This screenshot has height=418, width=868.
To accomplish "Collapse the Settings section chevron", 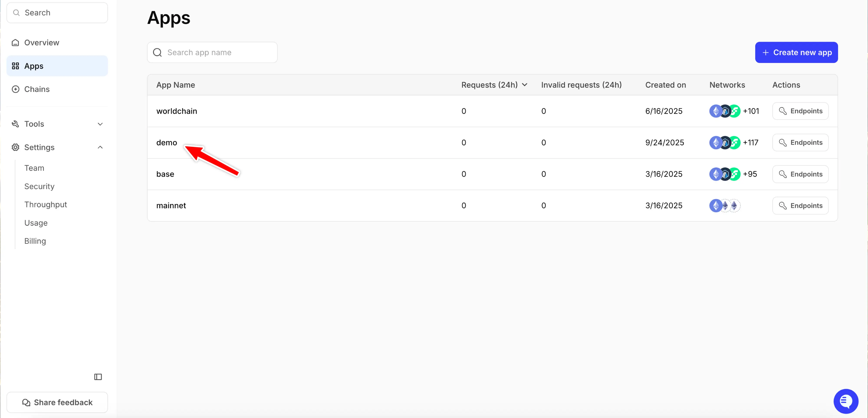I will click(100, 147).
